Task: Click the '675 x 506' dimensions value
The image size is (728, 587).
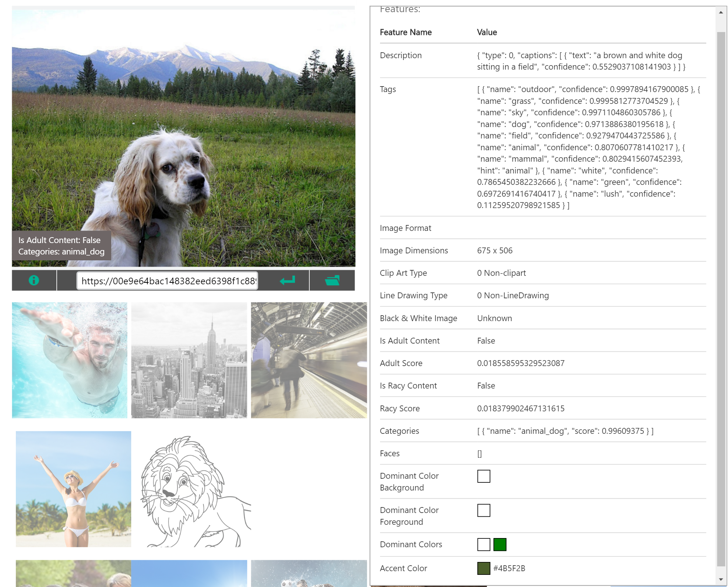Action: click(495, 250)
